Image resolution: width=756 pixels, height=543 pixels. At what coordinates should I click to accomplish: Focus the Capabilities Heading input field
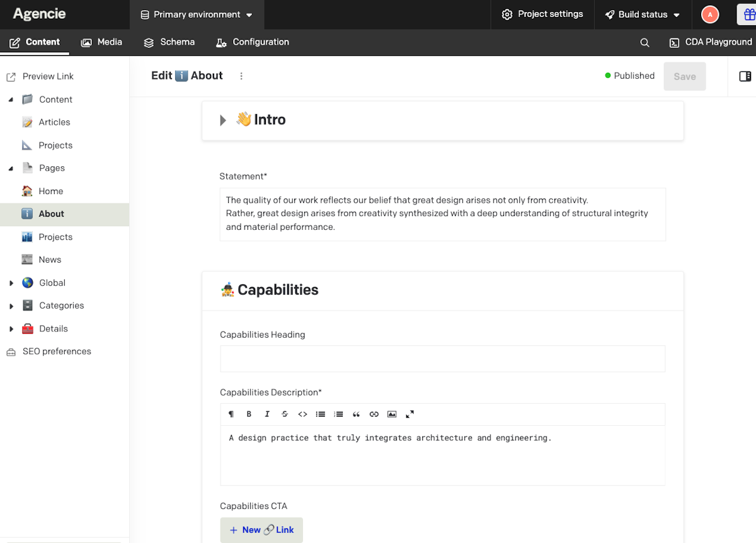(442, 358)
